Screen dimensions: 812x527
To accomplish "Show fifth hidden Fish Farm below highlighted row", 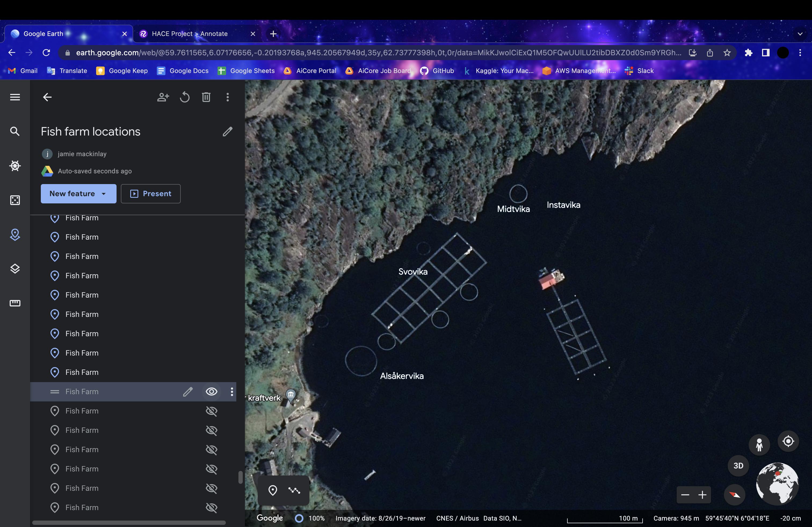I will point(212,488).
